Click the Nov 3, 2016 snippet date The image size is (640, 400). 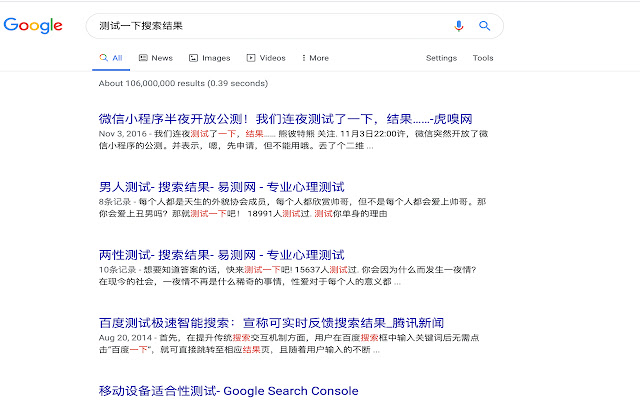(122, 134)
